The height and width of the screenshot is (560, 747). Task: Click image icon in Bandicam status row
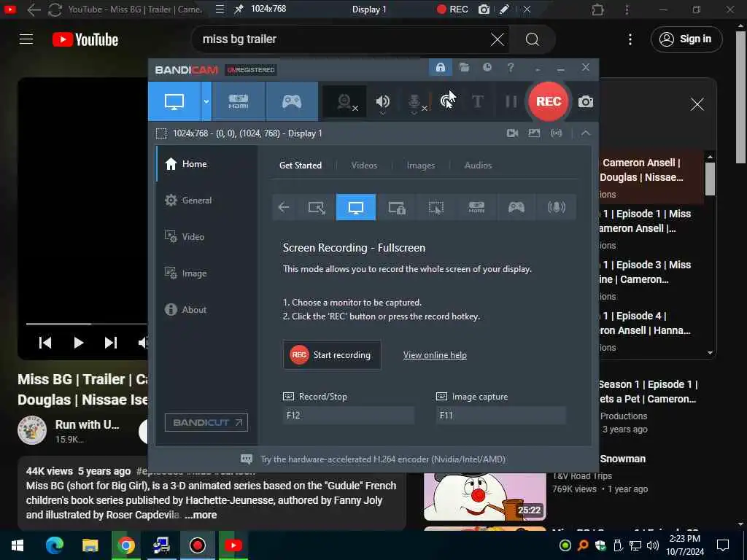534,133
